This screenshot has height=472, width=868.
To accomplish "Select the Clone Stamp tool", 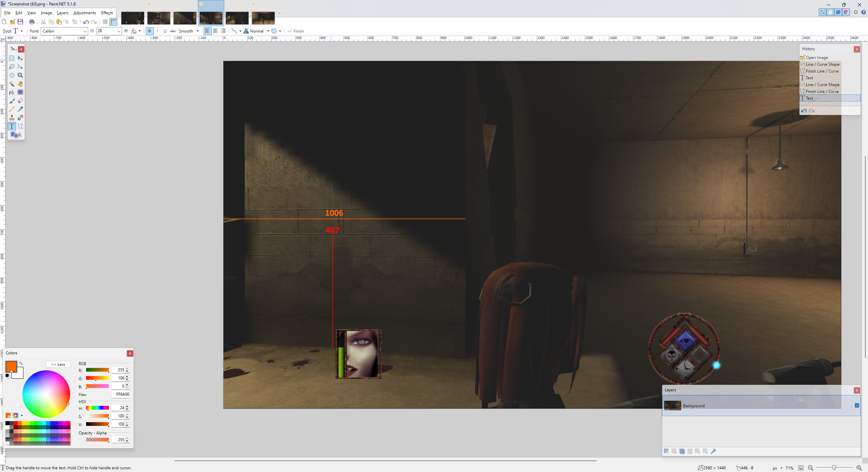I will coord(12,118).
